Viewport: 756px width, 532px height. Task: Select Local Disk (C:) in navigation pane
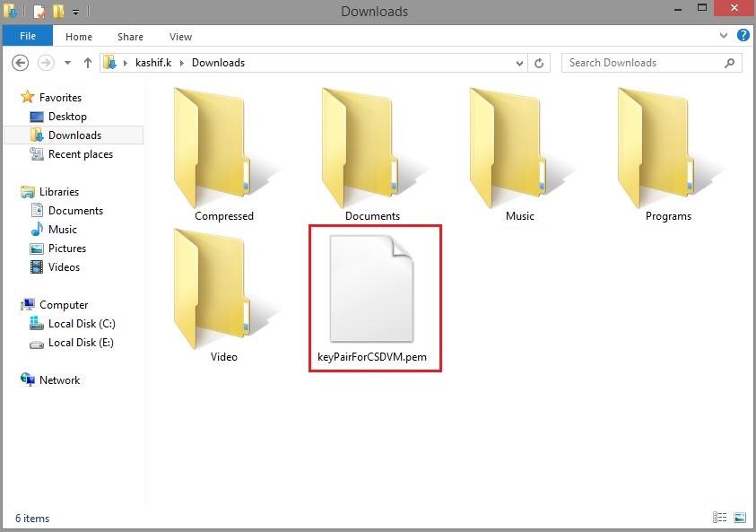pos(82,324)
